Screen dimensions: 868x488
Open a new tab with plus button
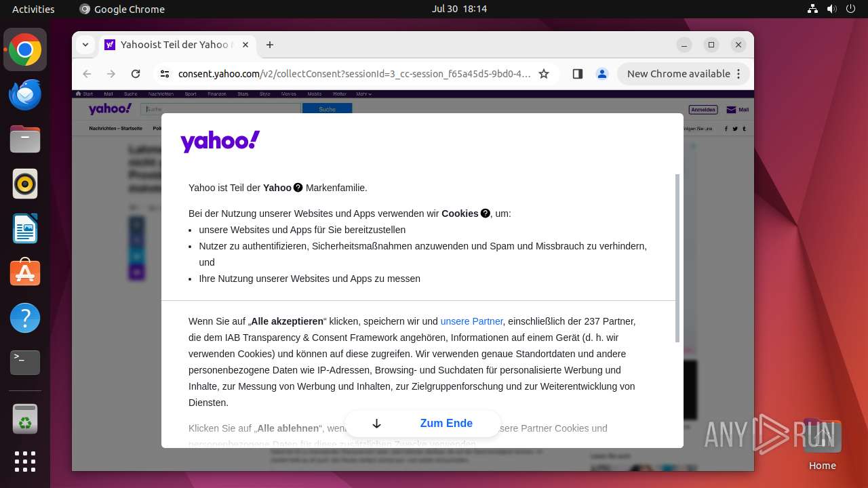point(270,45)
